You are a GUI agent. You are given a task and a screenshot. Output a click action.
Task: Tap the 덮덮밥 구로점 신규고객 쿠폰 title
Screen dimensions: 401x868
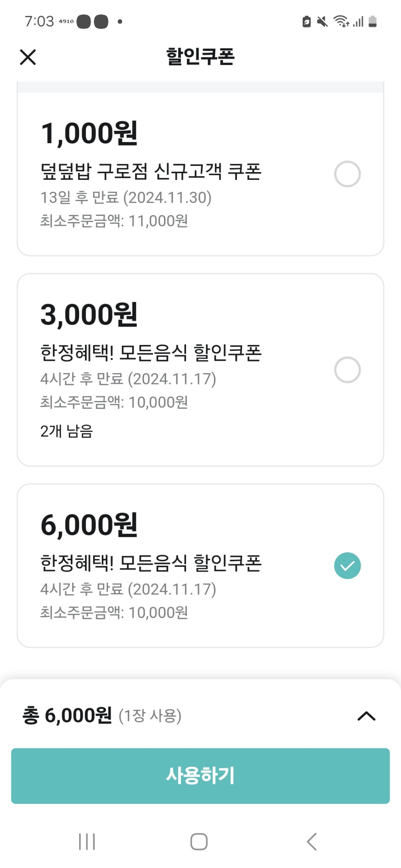click(x=151, y=172)
